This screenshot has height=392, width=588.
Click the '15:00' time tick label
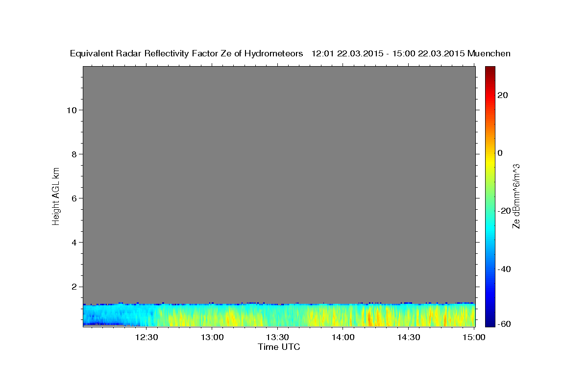coord(474,337)
